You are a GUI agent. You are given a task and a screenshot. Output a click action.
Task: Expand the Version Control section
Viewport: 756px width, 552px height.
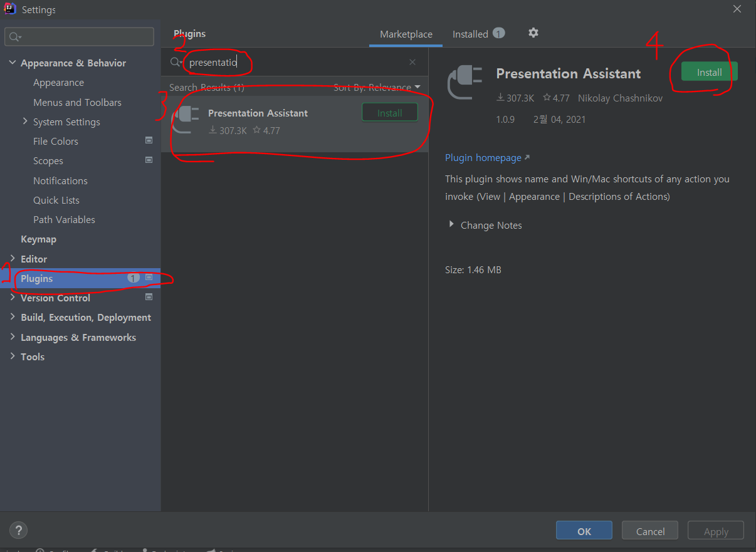pos(13,298)
